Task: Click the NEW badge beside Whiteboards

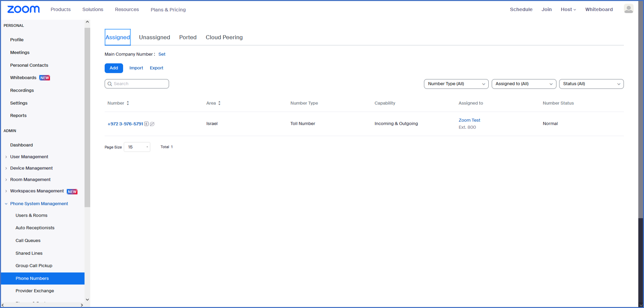Action: pos(45,78)
